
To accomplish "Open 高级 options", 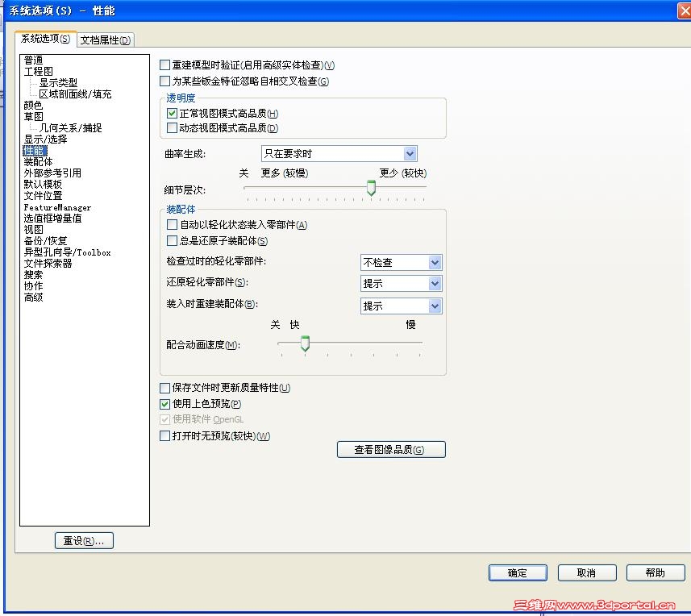I will click(x=34, y=298).
